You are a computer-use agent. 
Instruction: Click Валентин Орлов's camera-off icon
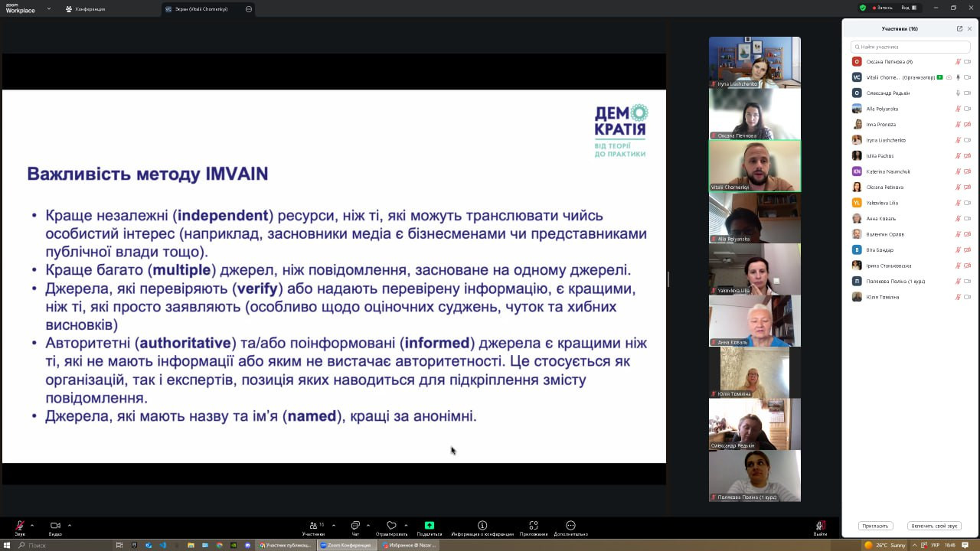968,234
